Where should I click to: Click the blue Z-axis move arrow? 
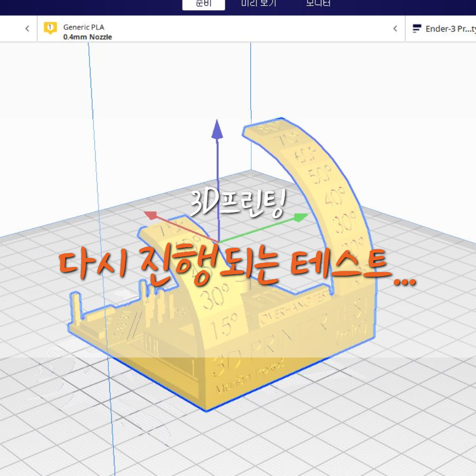click(x=217, y=130)
